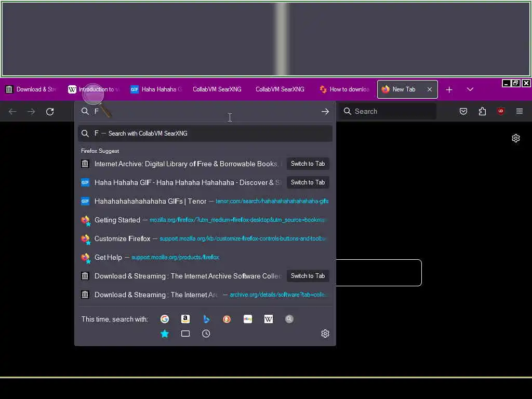Open the uBlock Origin shield icon
The width and height of the screenshot is (532, 399).
[500, 111]
